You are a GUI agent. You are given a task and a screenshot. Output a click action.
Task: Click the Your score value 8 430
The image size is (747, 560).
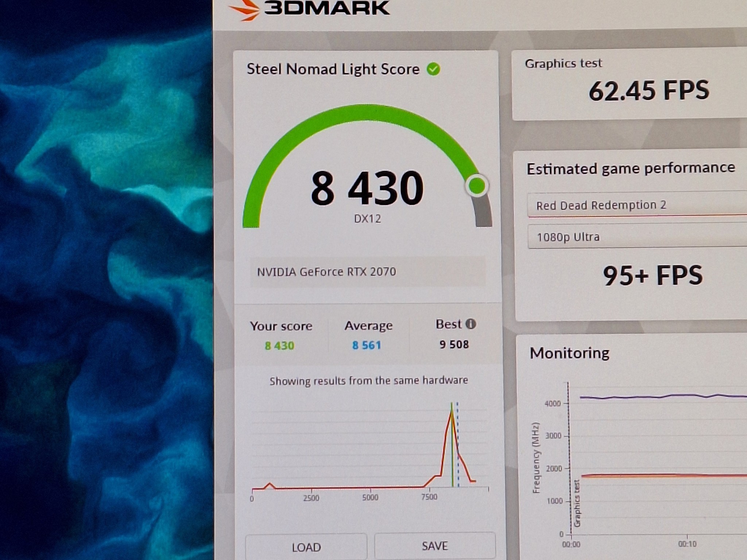pyautogui.click(x=279, y=346)
